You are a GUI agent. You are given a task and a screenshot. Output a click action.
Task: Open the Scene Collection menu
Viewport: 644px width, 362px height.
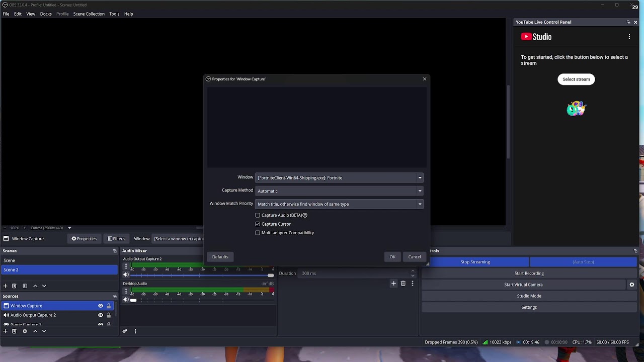coord(89,14)
